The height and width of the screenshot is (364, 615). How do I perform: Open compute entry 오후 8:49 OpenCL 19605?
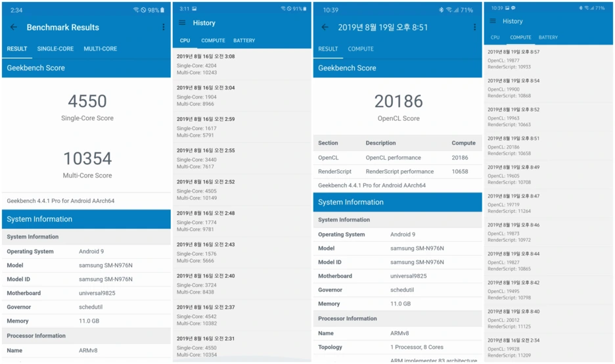[x=549, y=175]
